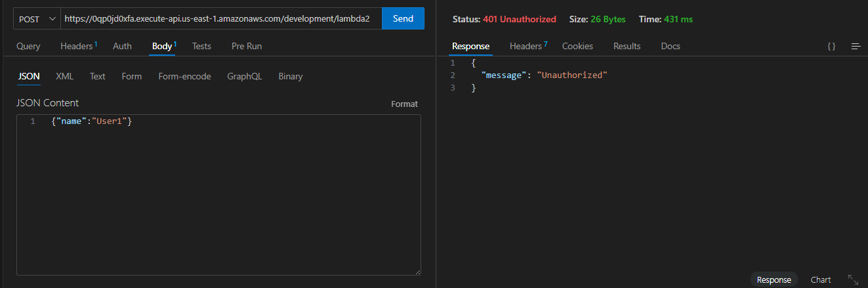This screenshot has width=868, height=288.
Task: Click the expand response fullscreen icon
Action: [853, 279]
